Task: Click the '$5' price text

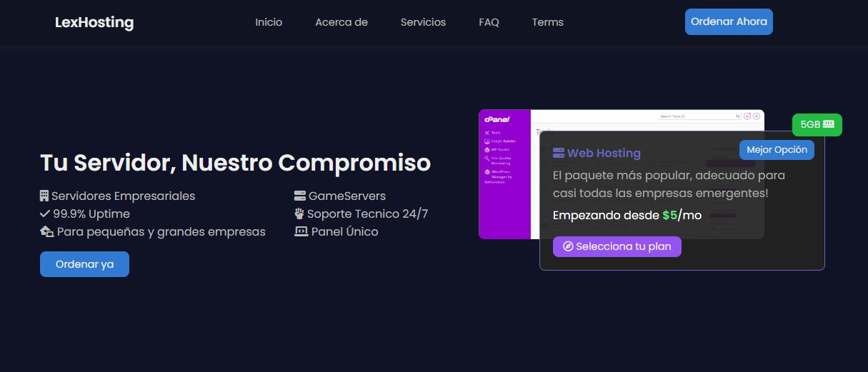Action: click(x=669, y=215)
